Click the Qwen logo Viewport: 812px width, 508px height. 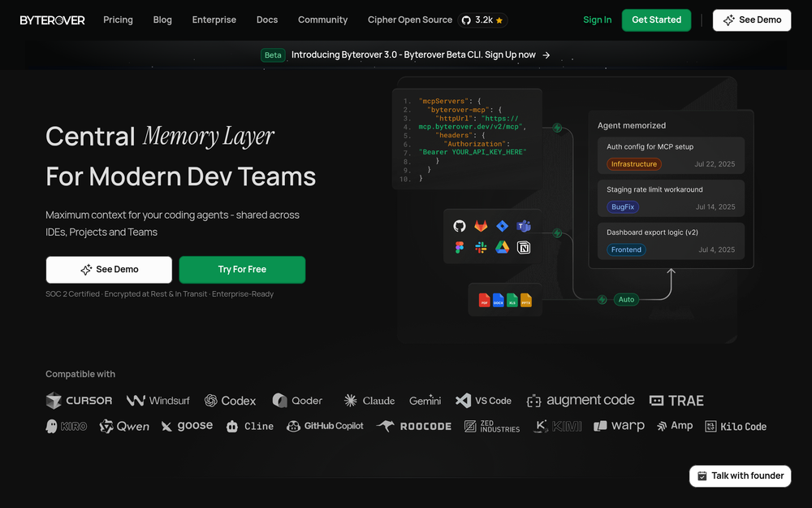pyautogui.click(x=124, y=427)
